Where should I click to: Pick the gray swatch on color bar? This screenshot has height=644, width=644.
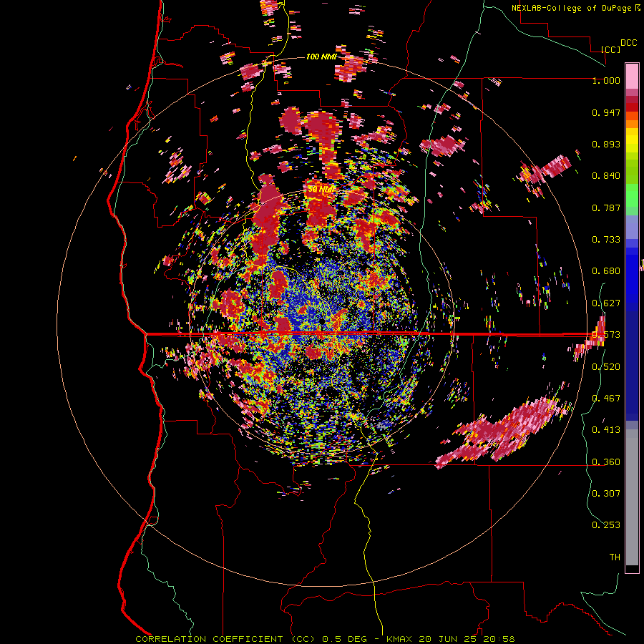[632, 497]
